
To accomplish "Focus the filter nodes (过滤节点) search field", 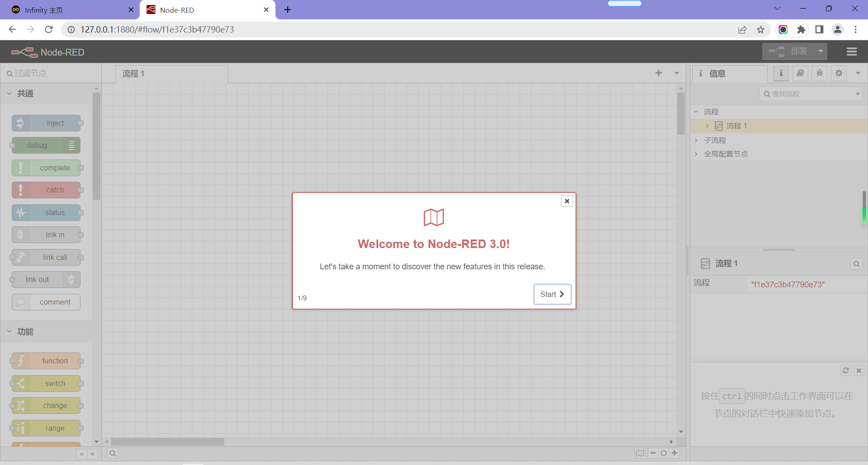I will tap(51, 73).
